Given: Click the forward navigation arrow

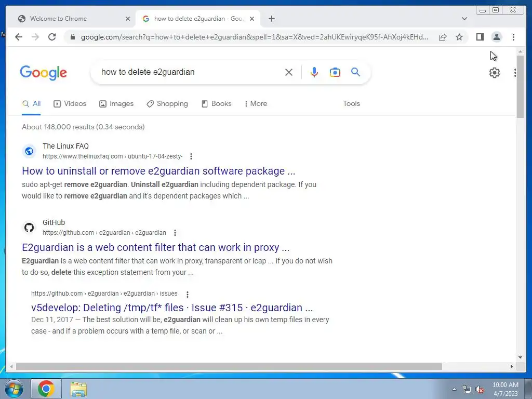Looking at the screenshot, I should pos(35,37).
